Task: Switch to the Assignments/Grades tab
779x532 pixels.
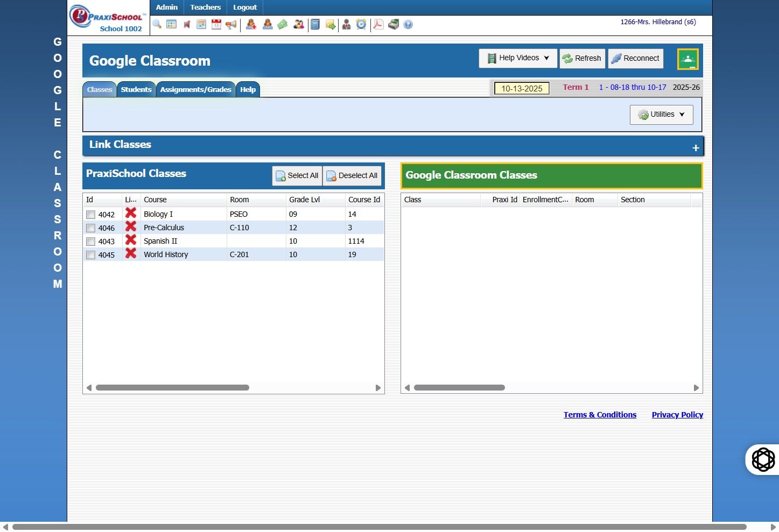Action: [196, 89]
